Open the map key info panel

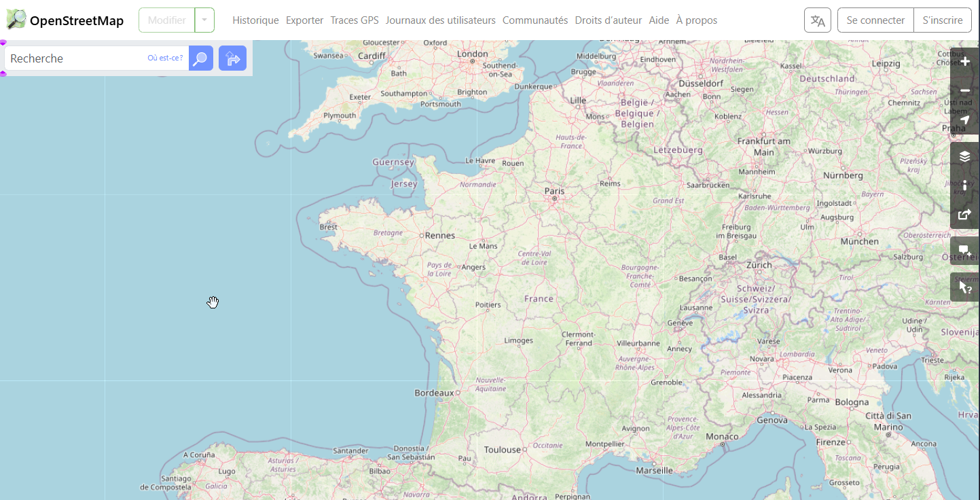(964, 185)
